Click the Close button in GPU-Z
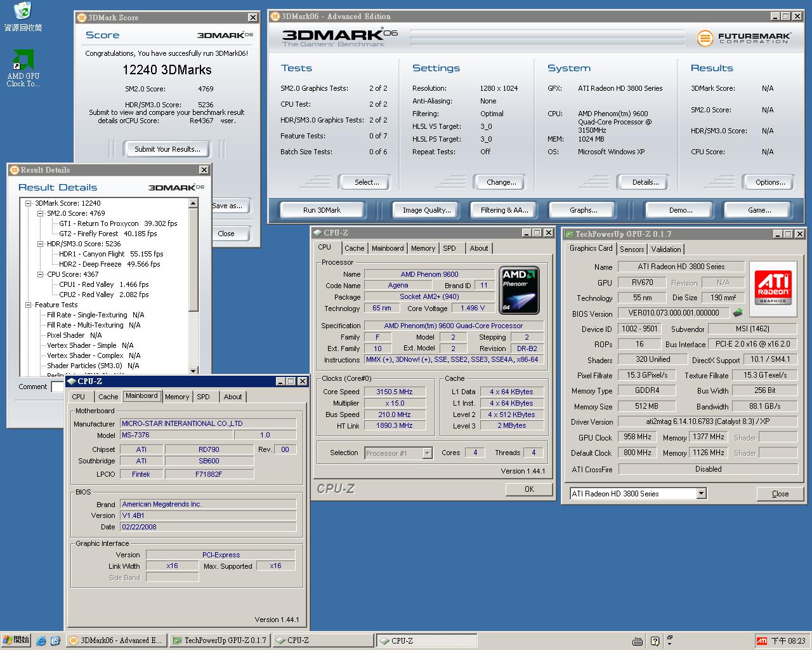812x650 pixels. (x=780, y=494)
